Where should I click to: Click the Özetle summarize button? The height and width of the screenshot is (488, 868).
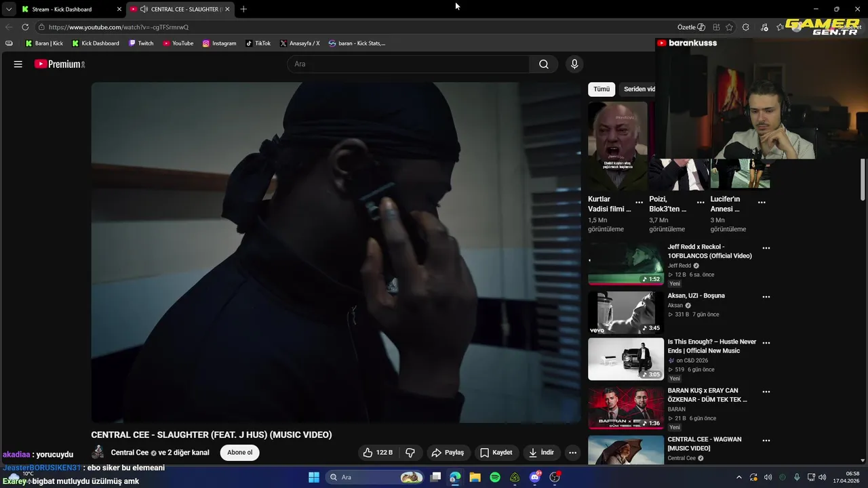(x=691, y=27)
